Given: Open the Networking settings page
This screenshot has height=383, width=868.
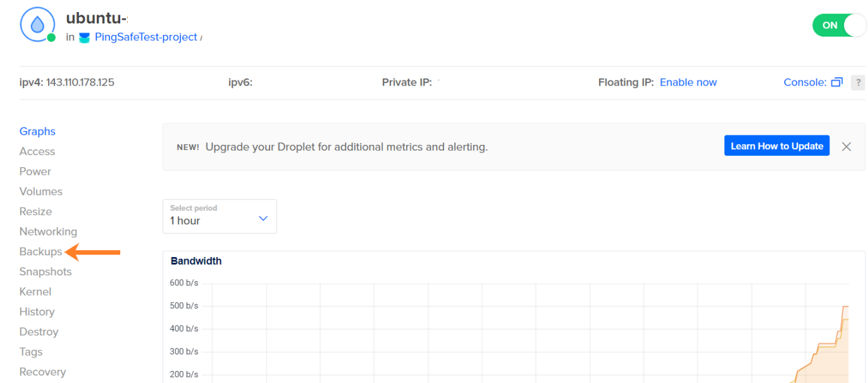Looking at the screenshot, I should click(48, 232).
